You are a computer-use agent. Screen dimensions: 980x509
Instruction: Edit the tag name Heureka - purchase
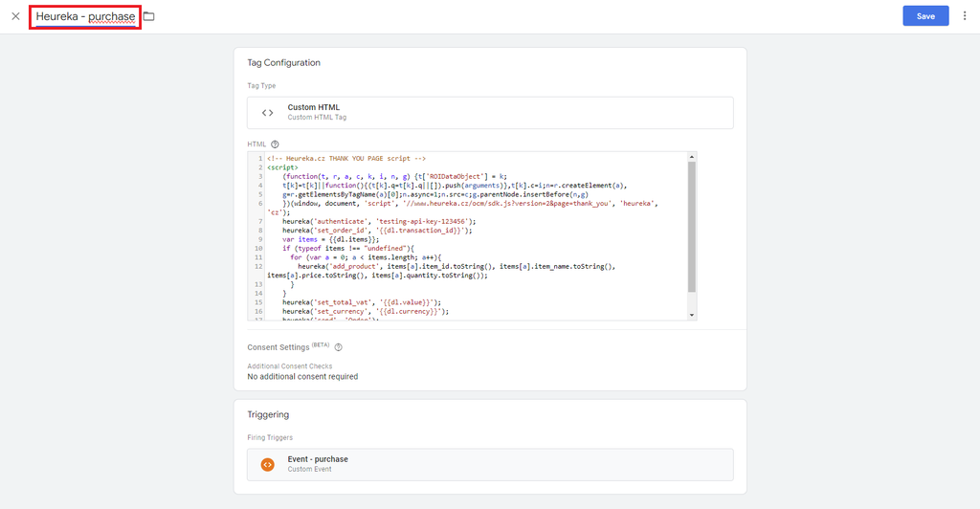[x=85, y=16]
